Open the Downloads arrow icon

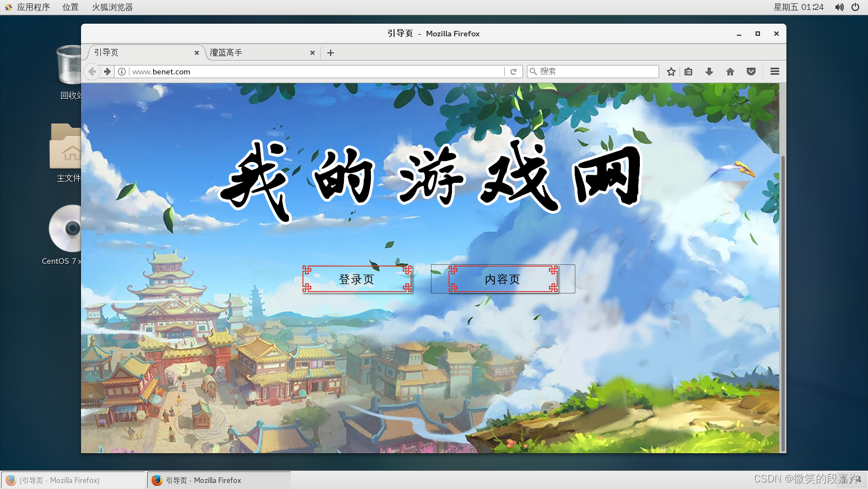click(709, 72)
